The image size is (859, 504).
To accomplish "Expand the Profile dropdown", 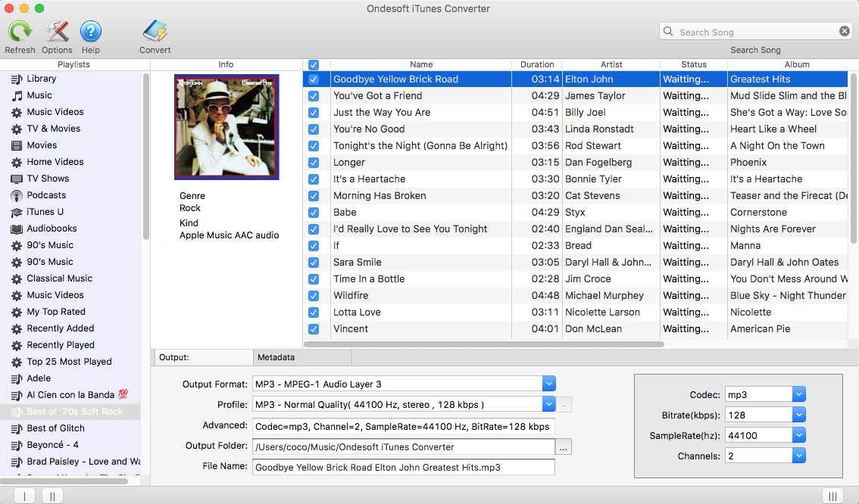I will point(549,404).
